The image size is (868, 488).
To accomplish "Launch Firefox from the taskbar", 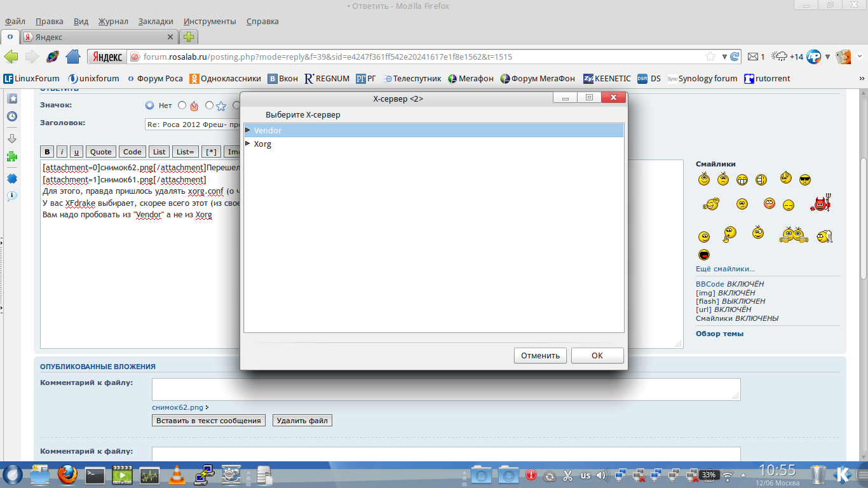I will (x=67, y=475).
